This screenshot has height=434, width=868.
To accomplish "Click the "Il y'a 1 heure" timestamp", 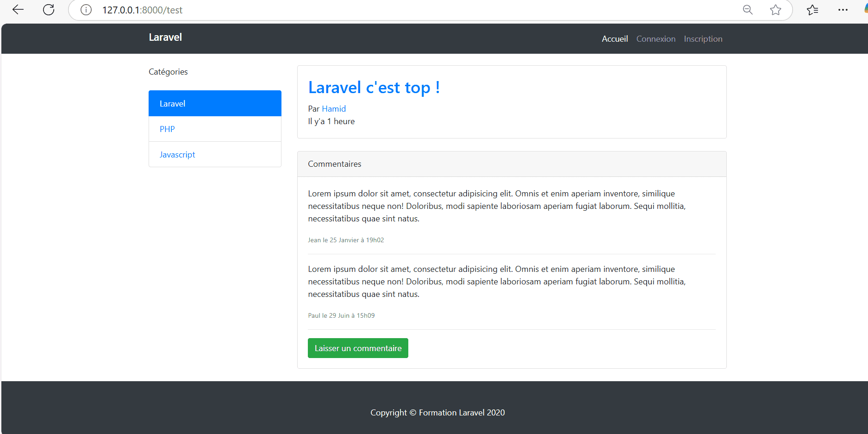I will tap(331, 121).
